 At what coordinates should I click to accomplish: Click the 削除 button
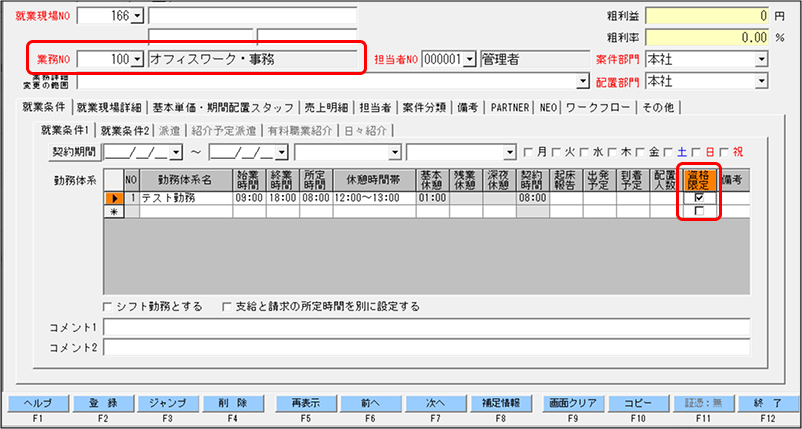tap(232, 402)
